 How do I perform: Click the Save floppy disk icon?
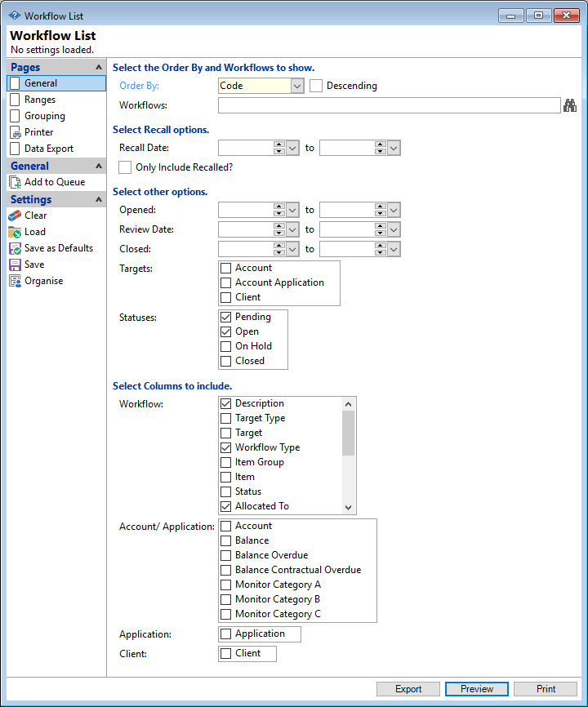(x=15, y=265)
